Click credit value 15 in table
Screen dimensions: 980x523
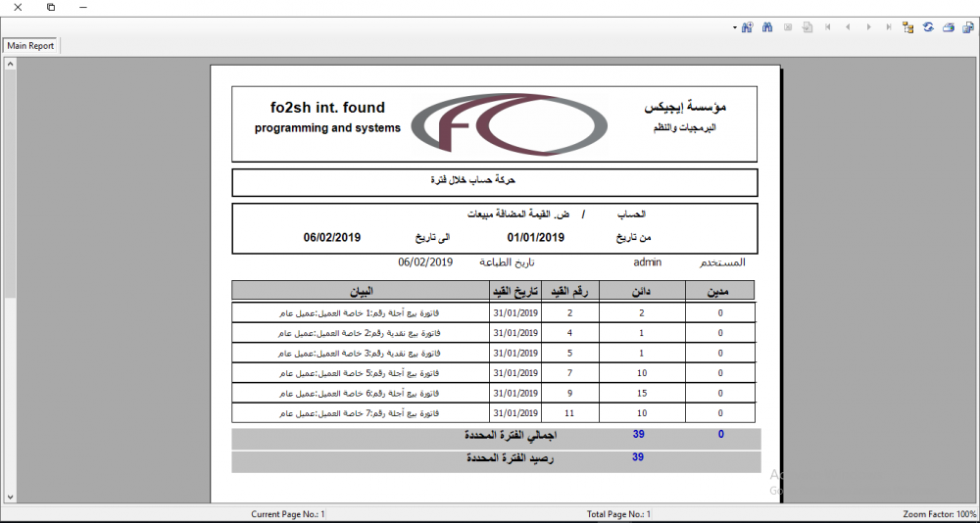643,394
